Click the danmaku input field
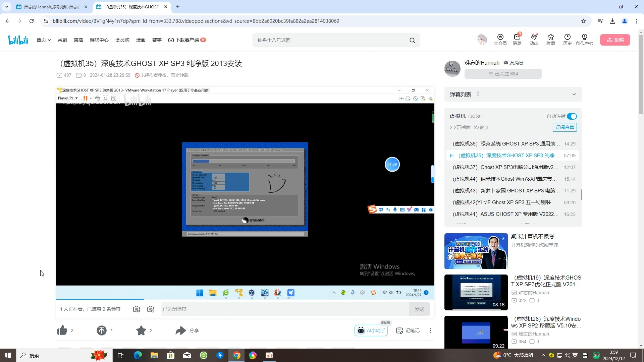This screenshot has width=644, height=362. tap(284, 309)
